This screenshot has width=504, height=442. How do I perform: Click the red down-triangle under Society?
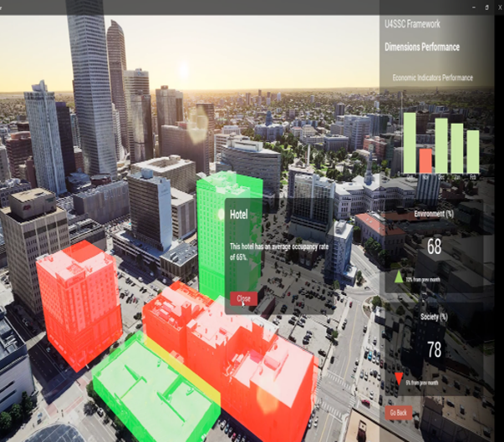(399, 377)
